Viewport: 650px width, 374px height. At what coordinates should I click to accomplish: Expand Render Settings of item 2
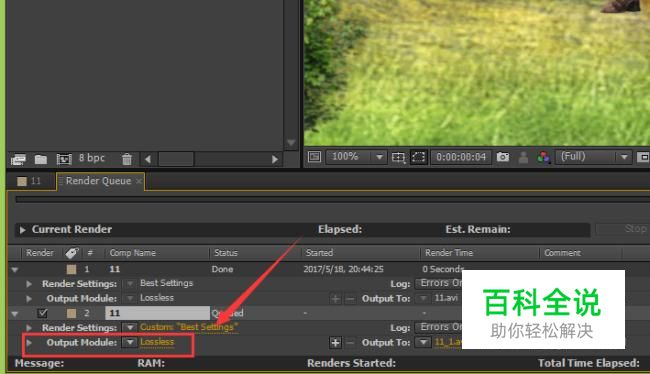[x=29, y=328]
